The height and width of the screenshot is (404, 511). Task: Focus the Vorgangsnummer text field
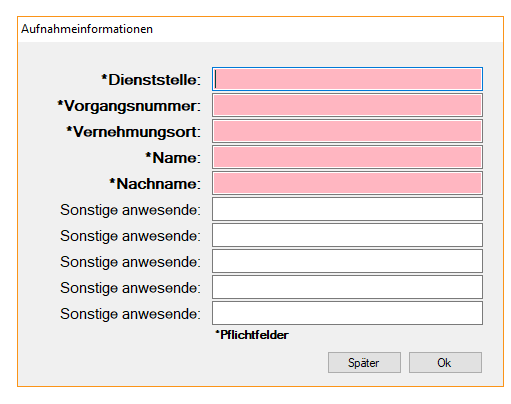[347, 105]
